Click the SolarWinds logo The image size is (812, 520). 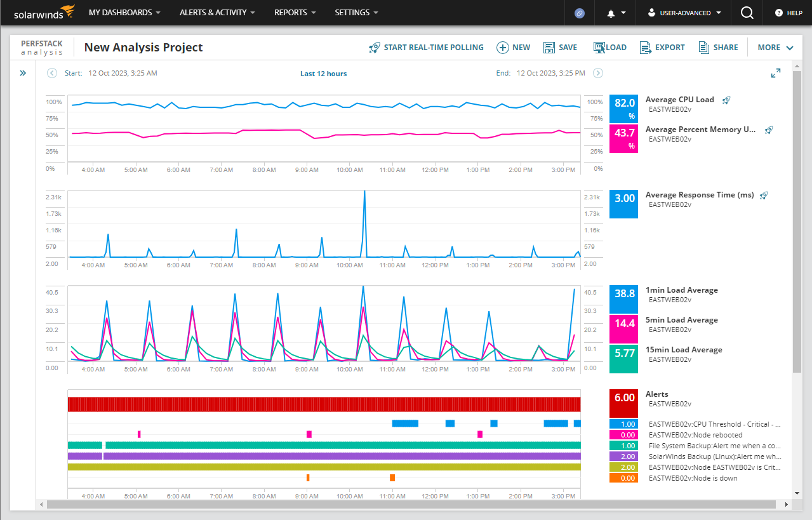(x=44, y=12)
